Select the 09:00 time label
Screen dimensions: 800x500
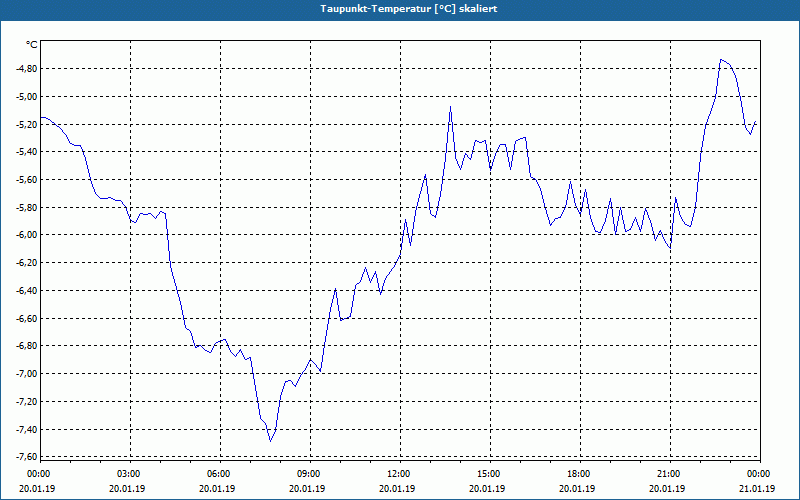310,474
